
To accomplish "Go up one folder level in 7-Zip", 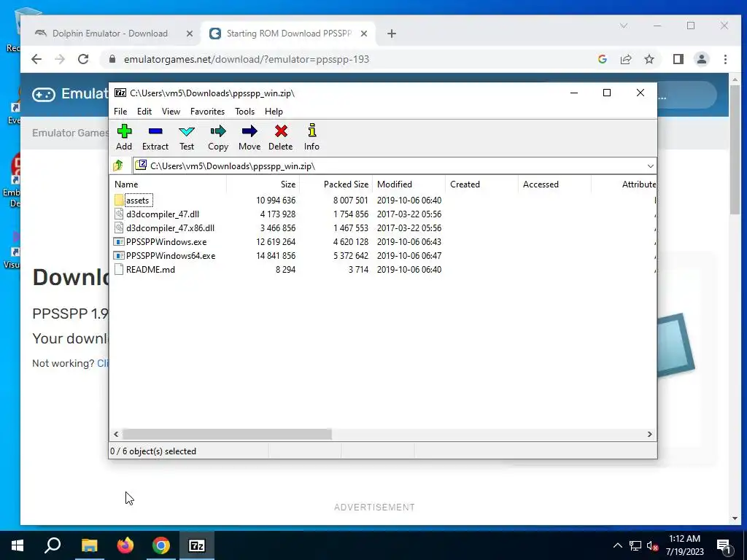I will 118,166.
